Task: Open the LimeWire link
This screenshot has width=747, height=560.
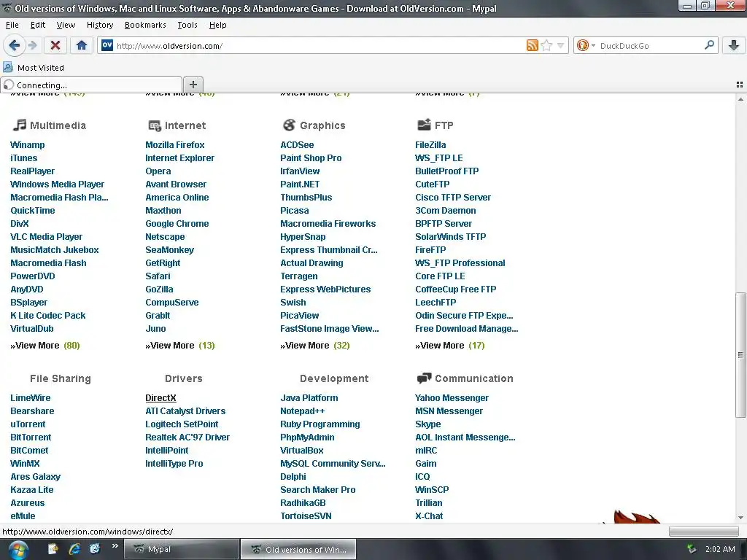Action: (31, 397)
